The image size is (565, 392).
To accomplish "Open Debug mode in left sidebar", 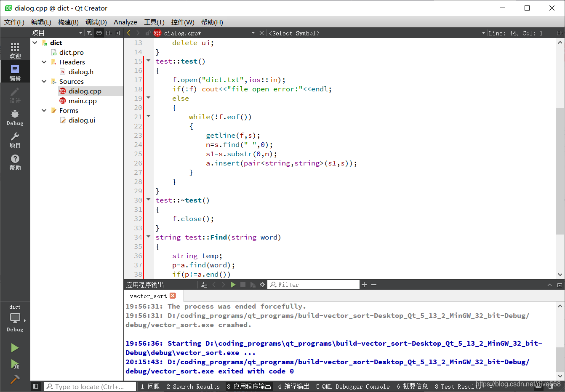I will pos(15,117).
